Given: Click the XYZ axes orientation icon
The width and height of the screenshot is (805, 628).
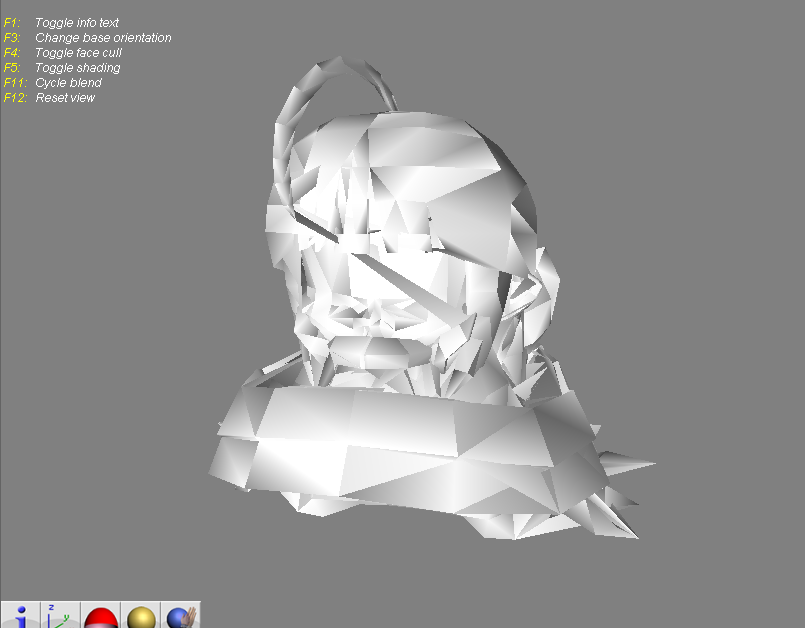Looking at the screenshot, I should [x=59, y=616].
